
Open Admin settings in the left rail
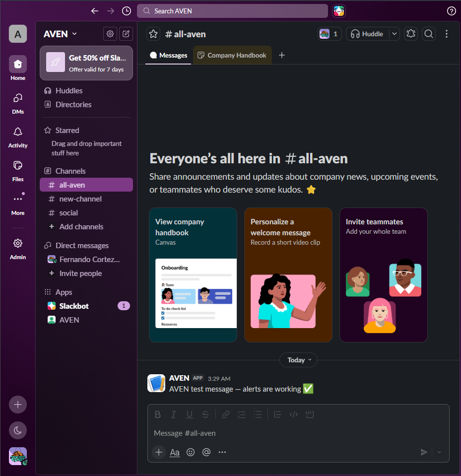click(x=18, y=249)
